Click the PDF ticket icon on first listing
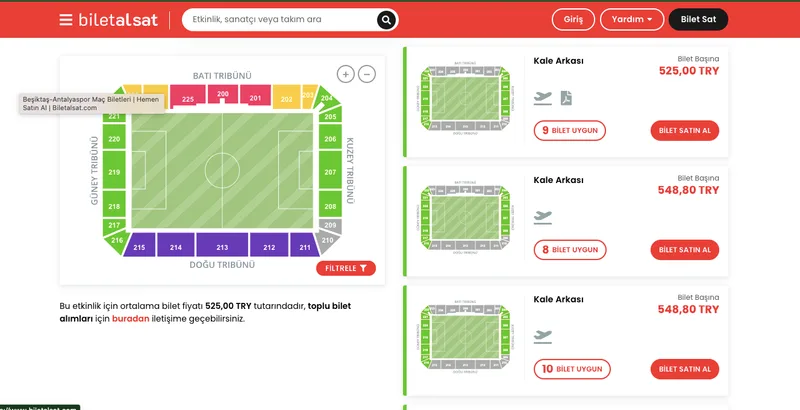 566,98
